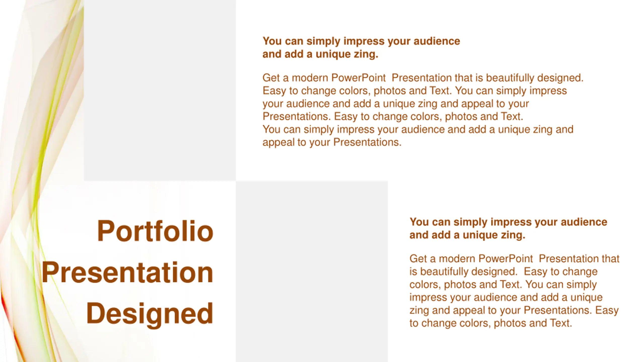This screenshot has height=362, width=644.
Task: Click 'and add a unique zing.' in lower heading
Action: [467, 235]
